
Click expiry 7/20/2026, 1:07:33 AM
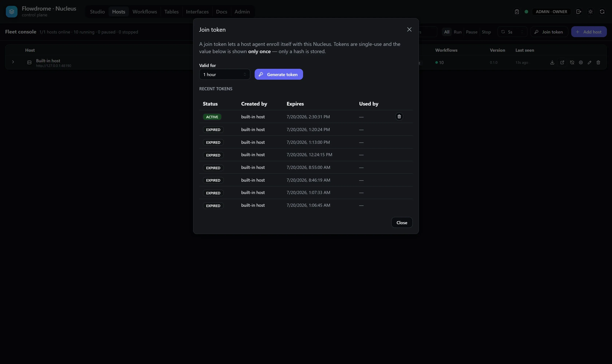coord(308,193)
